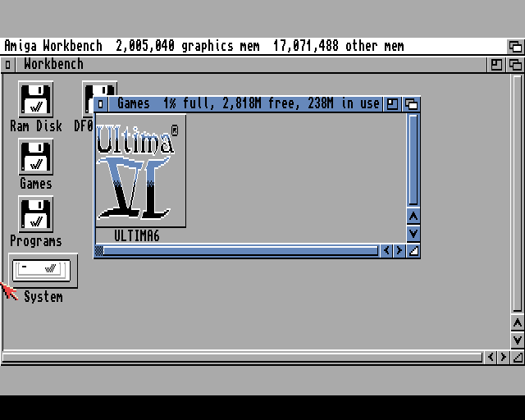The height and width of the screenshot is (420, 525).
Task: Push Workbench window back with depth gadget
Action: [x=515, y=64]
